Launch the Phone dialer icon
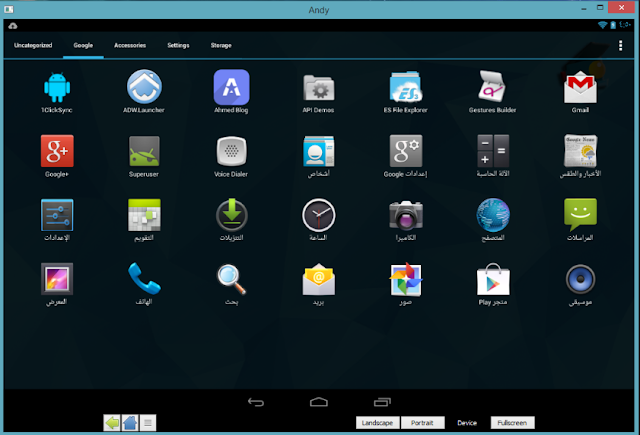The image size is (640, 435). click(x=144, y=279)
